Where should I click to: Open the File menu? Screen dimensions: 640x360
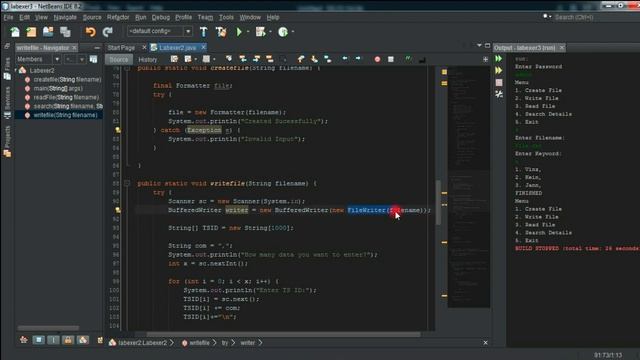pyautogui.click(x=8, y=17)
